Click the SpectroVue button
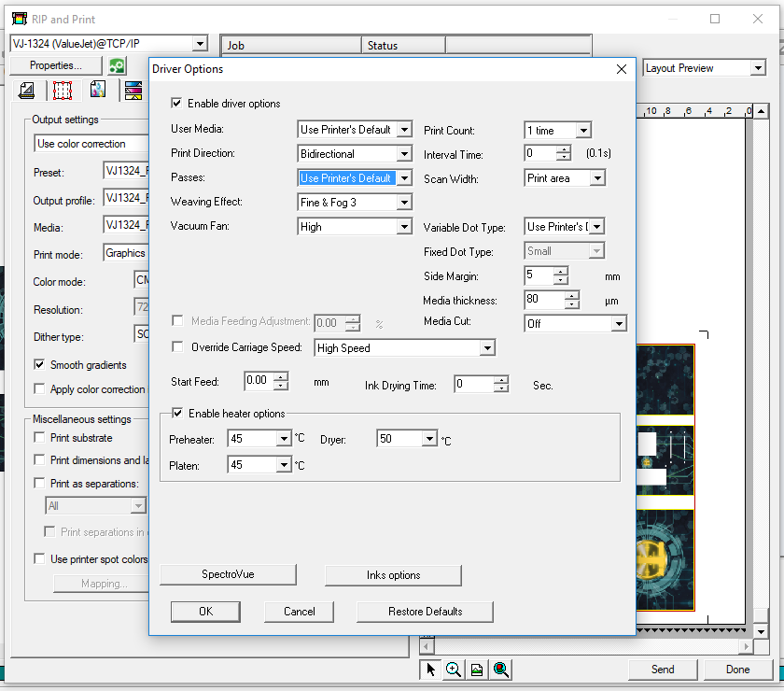Image resolution: width=784 pixels, height=691 pixels. [228, 574]
